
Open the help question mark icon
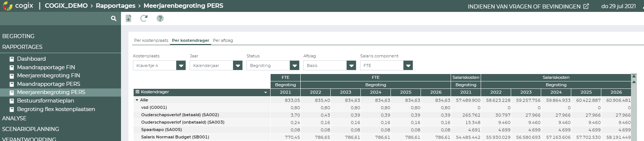coord(160,18)
